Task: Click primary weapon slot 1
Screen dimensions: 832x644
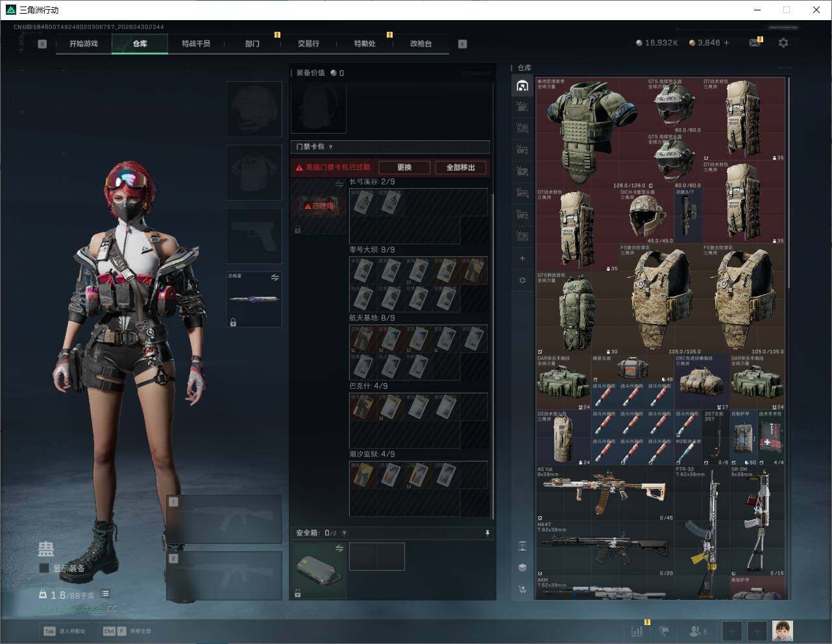Action: 224,520
